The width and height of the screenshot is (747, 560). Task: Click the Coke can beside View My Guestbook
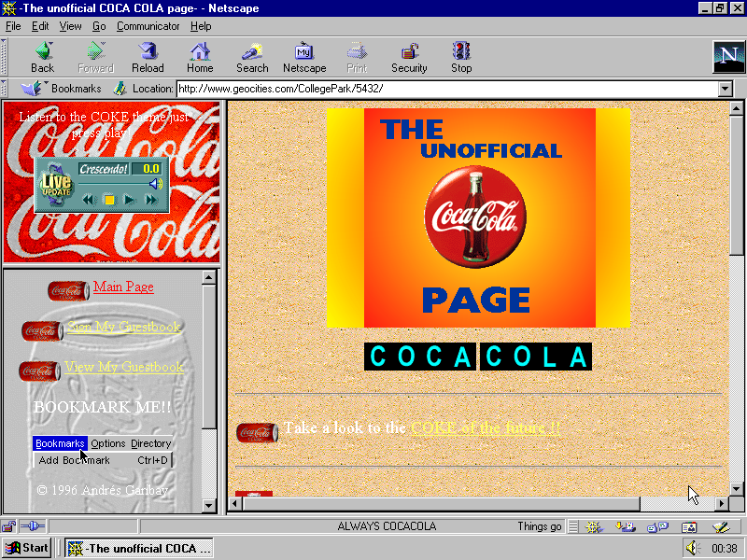(x=39, y=371)
